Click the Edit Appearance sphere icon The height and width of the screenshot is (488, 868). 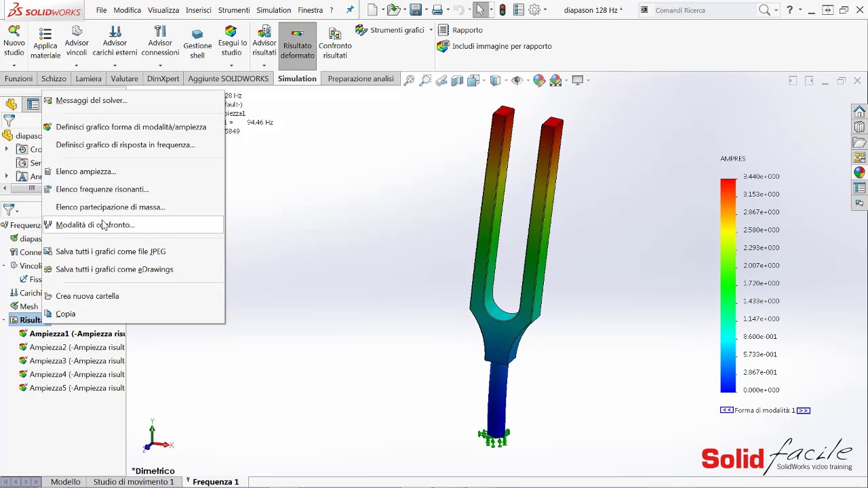coord(539,80)
